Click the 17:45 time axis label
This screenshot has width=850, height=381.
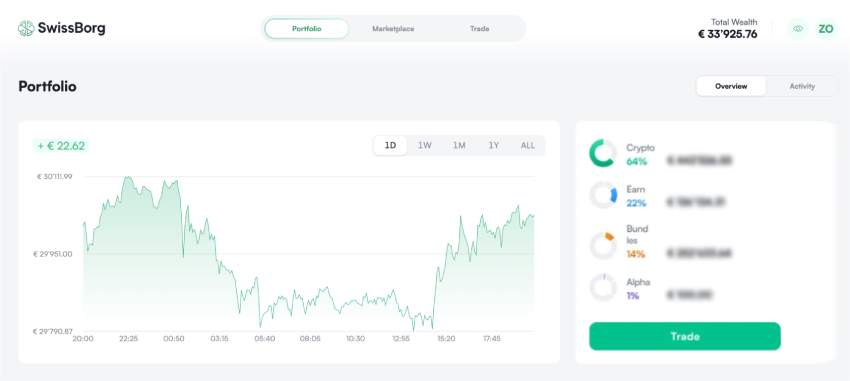point(492,339)
